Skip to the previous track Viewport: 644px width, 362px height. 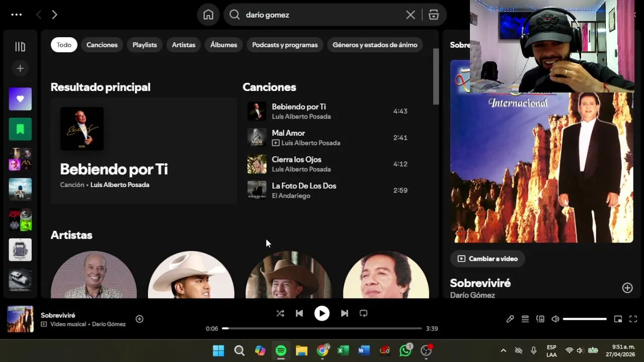pos(299,313)
